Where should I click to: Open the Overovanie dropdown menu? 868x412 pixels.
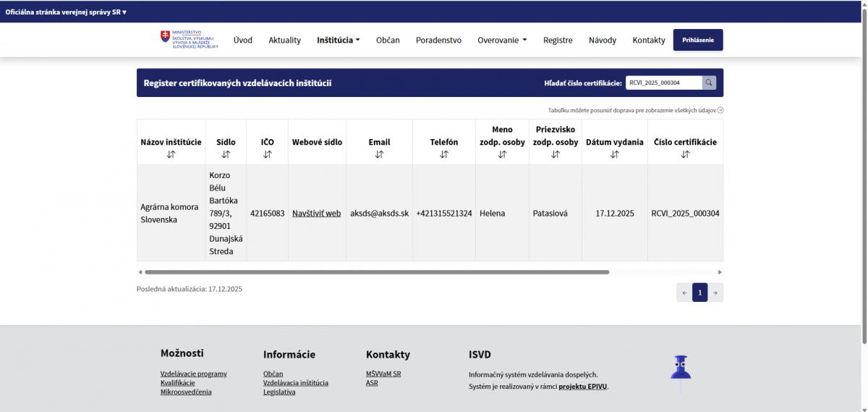(502, 41)
